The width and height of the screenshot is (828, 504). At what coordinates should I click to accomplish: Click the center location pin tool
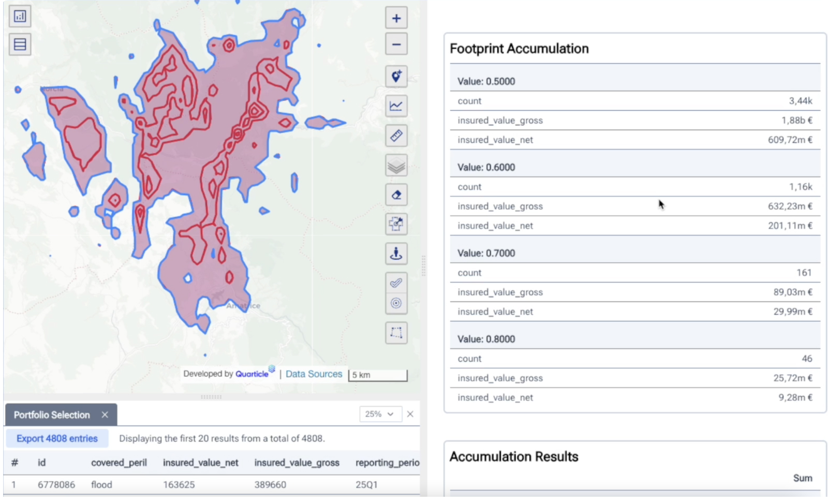pyautogui.click(x=396, y=254)
